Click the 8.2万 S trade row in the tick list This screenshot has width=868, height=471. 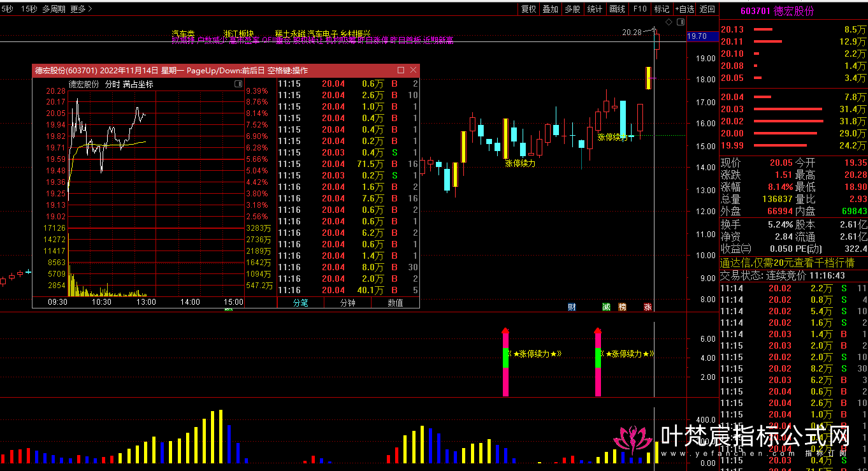point(793,368)
